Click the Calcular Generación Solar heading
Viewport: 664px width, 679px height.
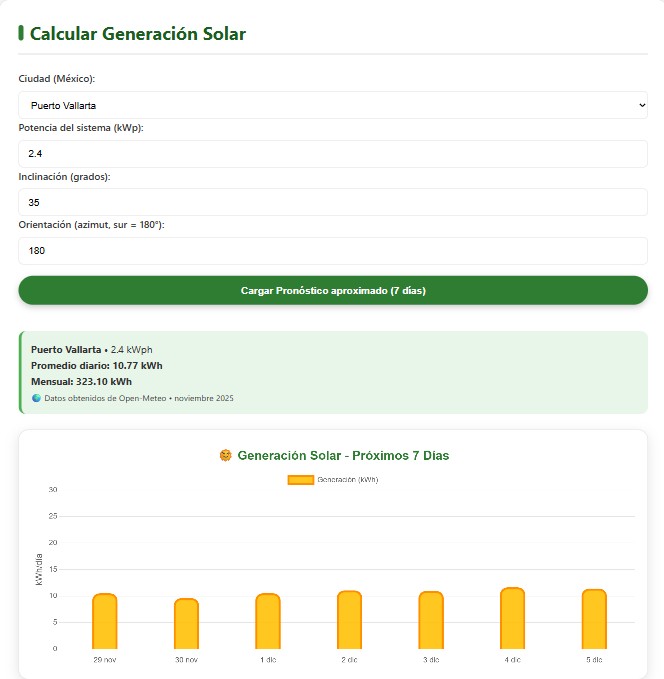pyautogui.click(x=138, y=34)
